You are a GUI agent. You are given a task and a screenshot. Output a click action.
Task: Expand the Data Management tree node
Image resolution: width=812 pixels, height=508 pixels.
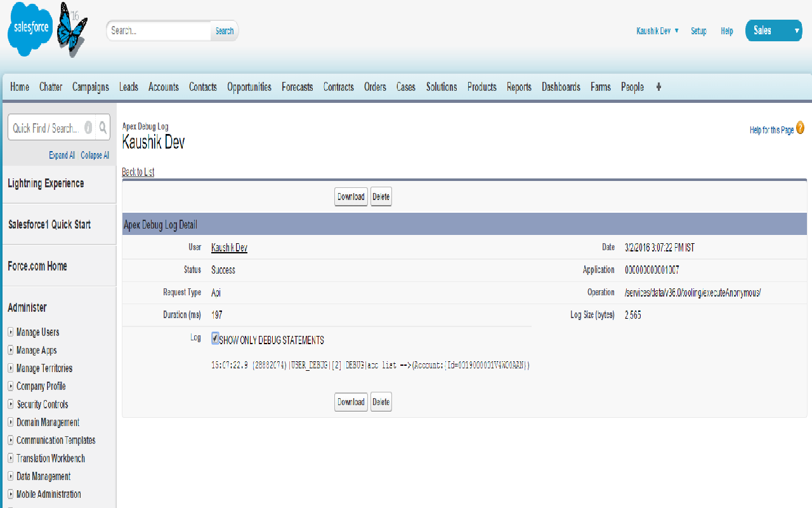pos(11,476)
